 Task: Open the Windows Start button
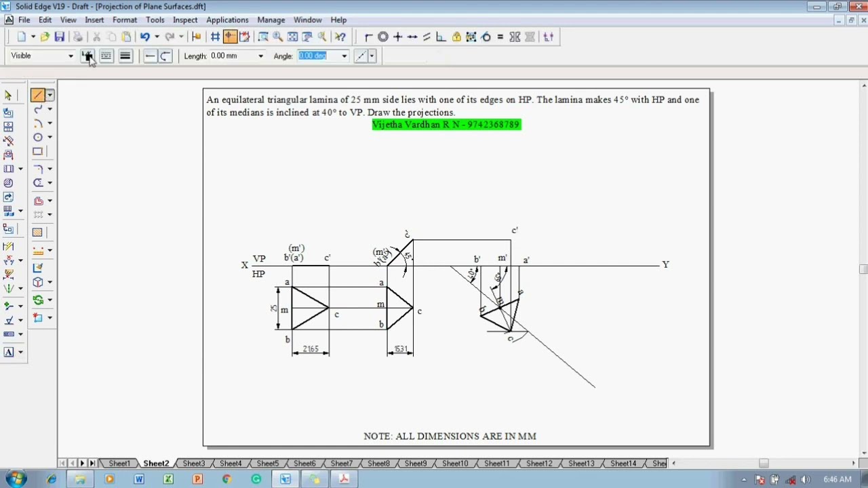15,479
